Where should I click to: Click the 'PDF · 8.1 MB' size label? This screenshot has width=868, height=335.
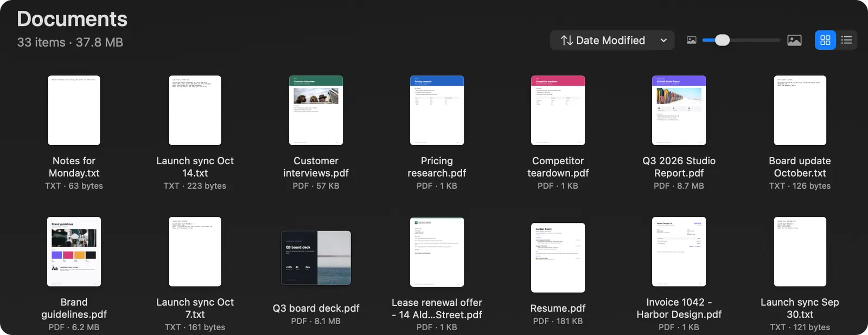pyautogui.click(x=316, y=321)
